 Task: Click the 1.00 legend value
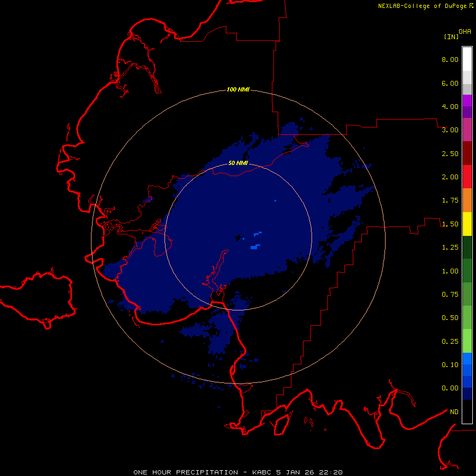coord(450,271)
